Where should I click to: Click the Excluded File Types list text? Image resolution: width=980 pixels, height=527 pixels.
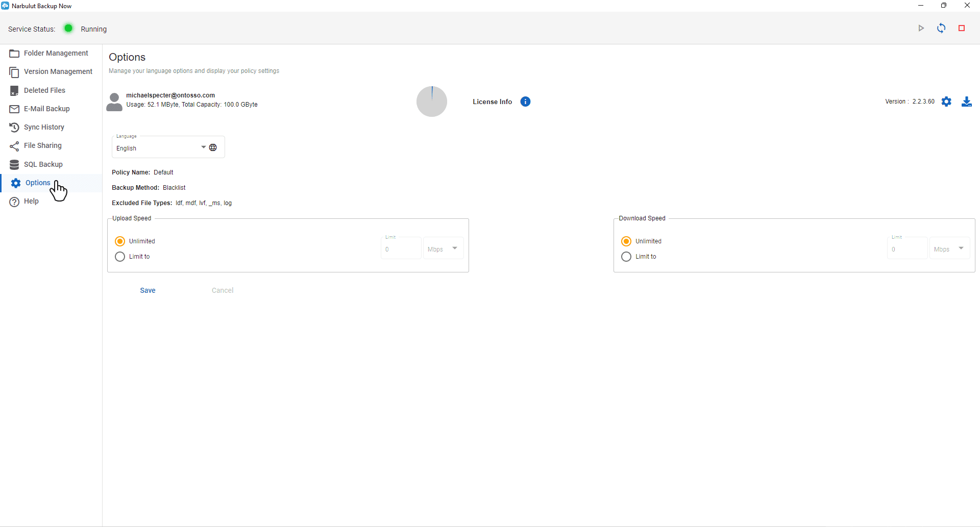[171, 203]
